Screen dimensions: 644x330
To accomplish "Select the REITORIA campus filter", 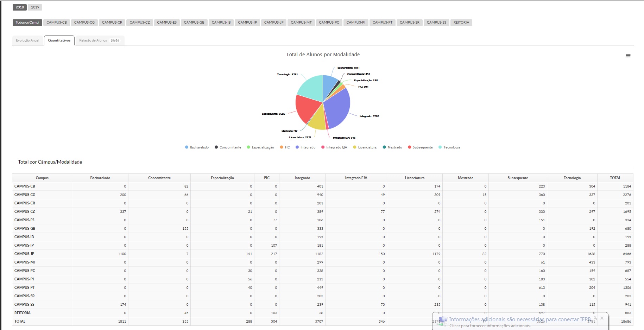I will (x=461, y=23).
